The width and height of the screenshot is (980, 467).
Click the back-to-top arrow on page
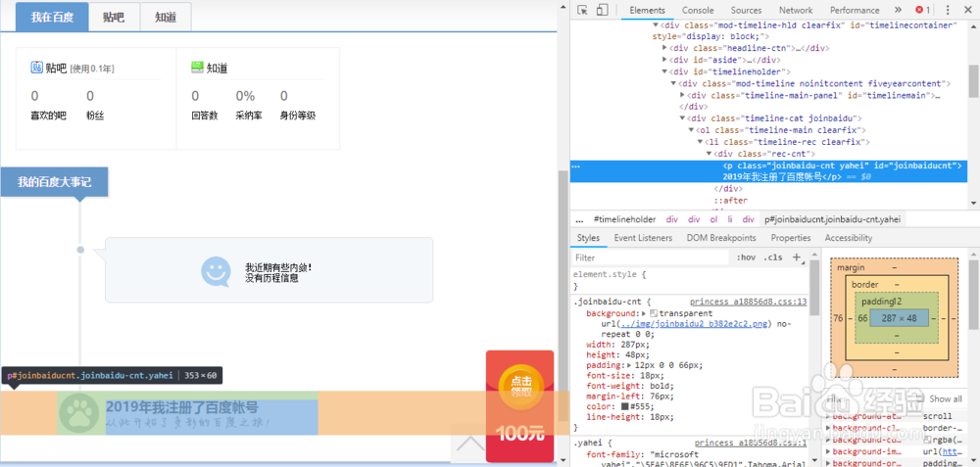[468, 444]
